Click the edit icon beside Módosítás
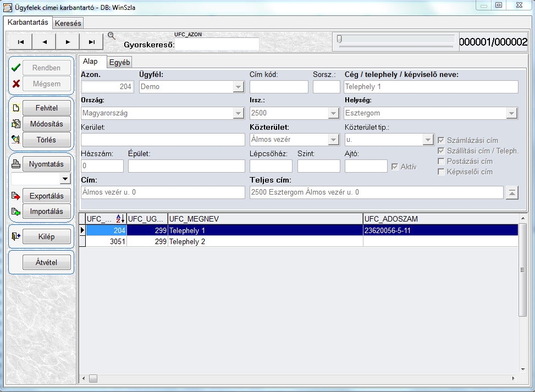 (x=16, y=124)
